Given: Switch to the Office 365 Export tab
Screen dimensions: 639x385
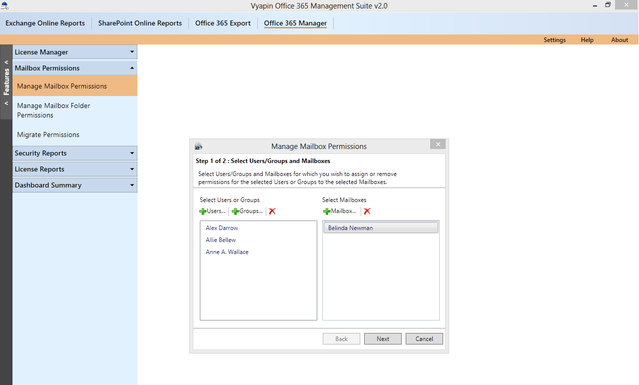Looking at the screenshot, I should (223, 23).
